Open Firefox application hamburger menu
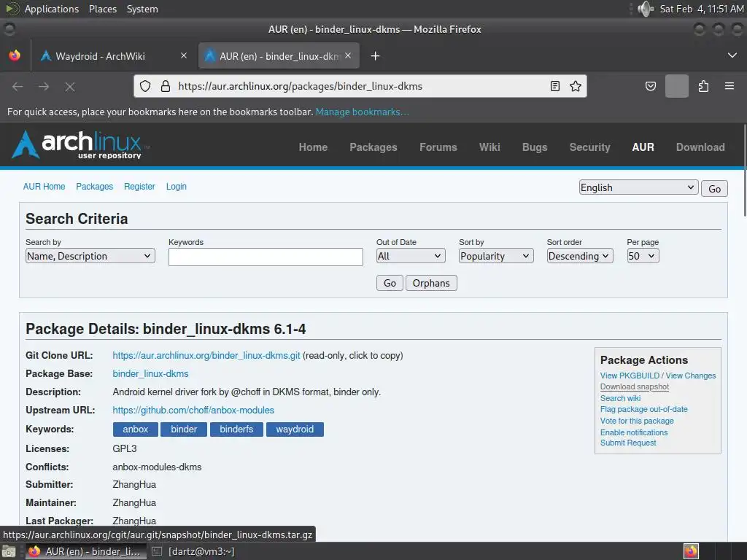Screen dimensions: 747x560 coord(729,86)
